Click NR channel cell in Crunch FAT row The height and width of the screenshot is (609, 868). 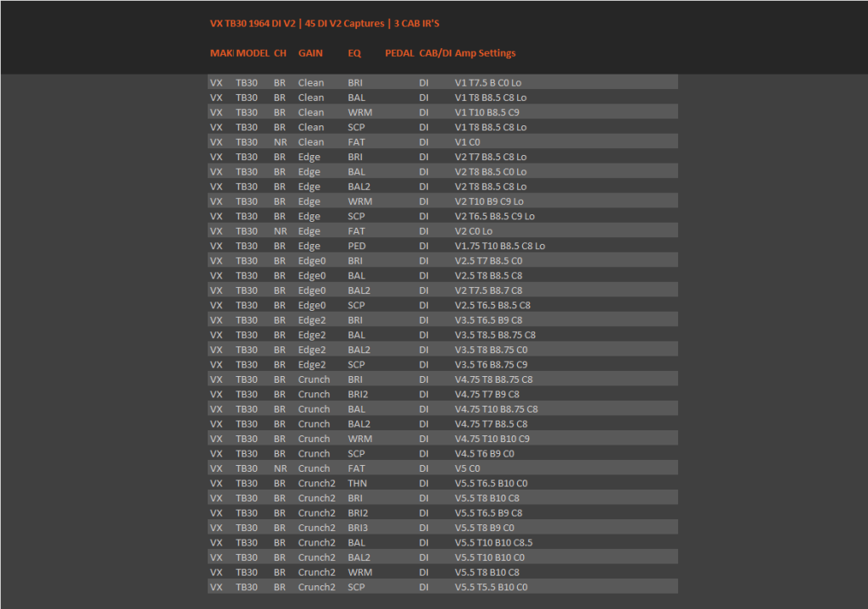(281, 469)
